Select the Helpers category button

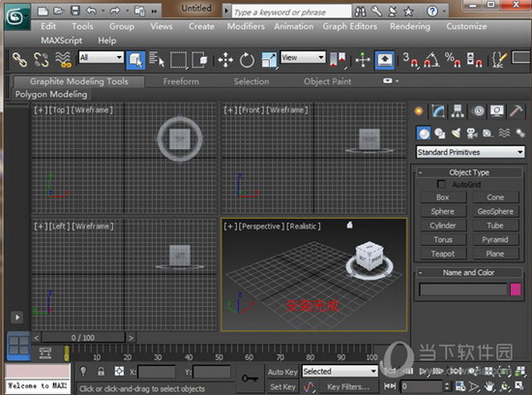click(x=488, y=134)
